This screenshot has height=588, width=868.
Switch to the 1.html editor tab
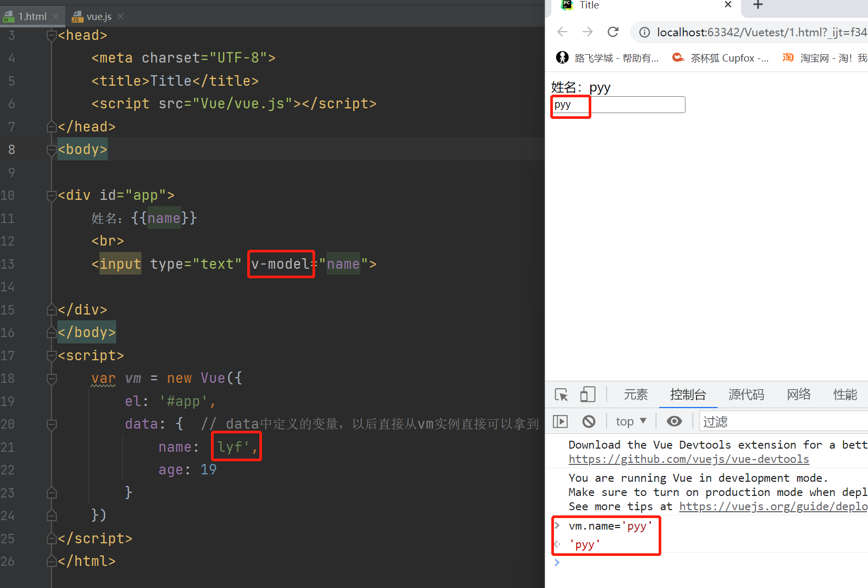tap(32, 16)
